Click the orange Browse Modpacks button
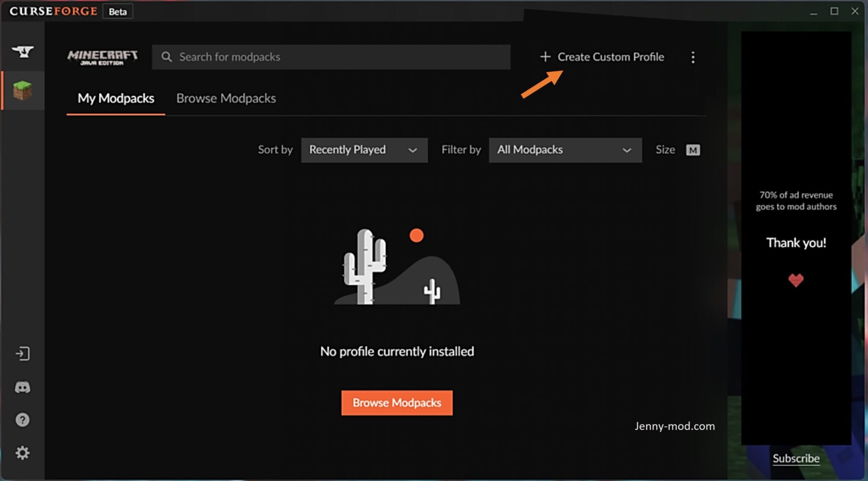Screen dimensions: 868x481 397,403
